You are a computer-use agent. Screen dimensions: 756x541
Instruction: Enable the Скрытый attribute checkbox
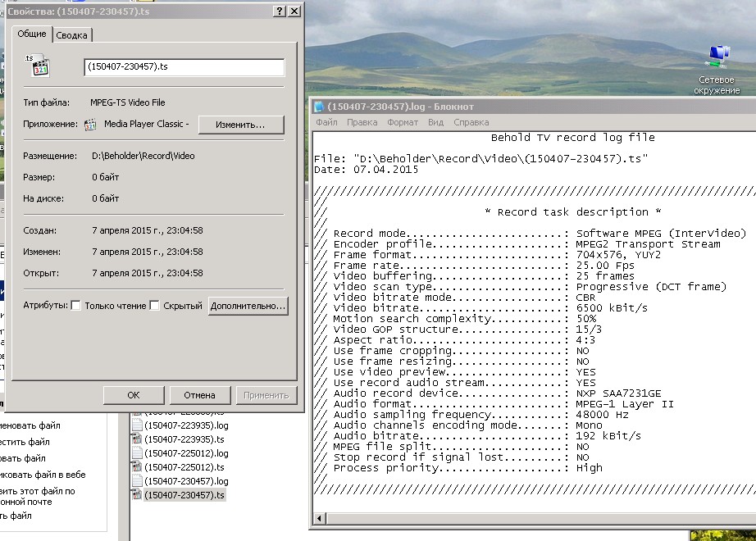[154, 306]
